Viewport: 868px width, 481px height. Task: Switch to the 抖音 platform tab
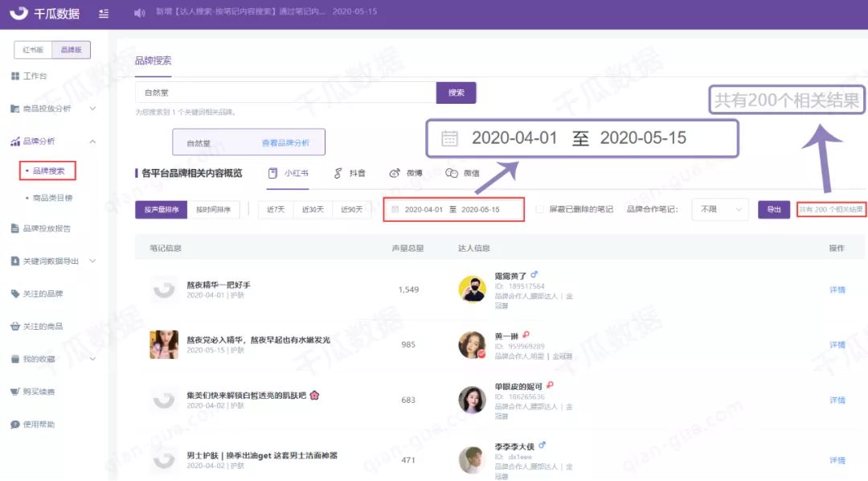[350, 173]
